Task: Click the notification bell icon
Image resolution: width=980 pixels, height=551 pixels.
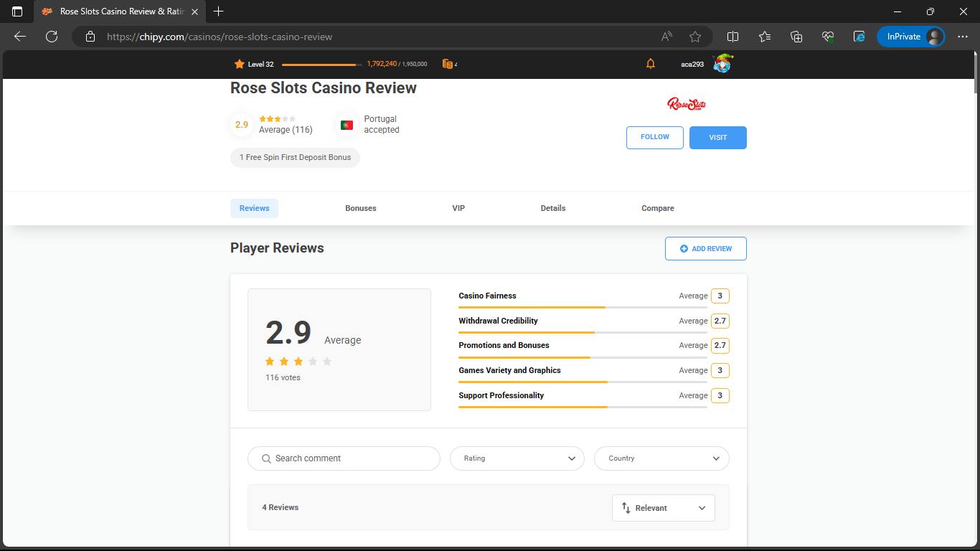Action: tap(651, 64)
